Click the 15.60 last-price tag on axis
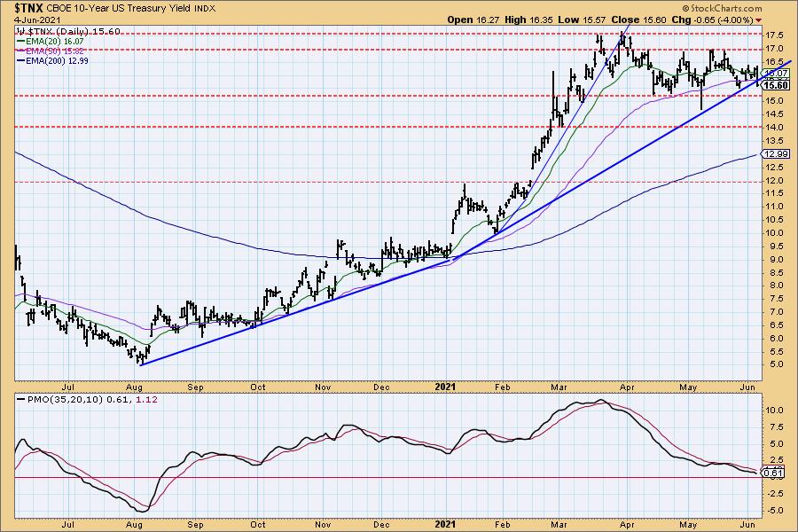 click(775, 85)
